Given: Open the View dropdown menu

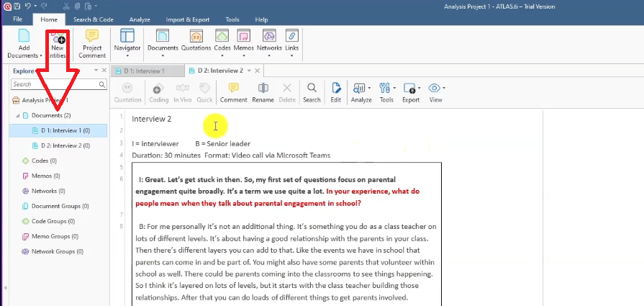Looking at the screenshot, I should pyautogui.click(x=435, y=89).
